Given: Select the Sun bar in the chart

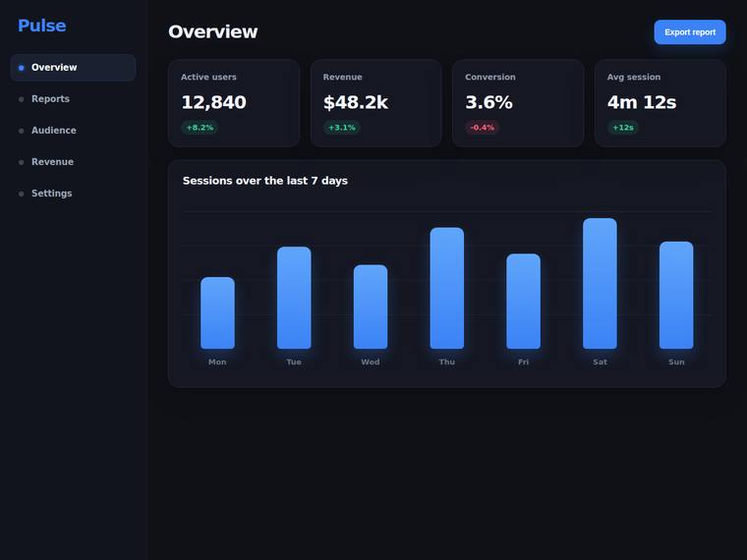Looking at the screenshot, I should tap(676, 296).
